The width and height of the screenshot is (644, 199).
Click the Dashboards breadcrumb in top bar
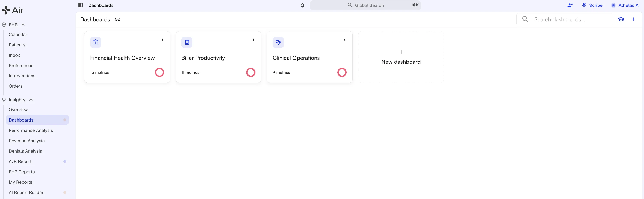(x=101, y=5)
